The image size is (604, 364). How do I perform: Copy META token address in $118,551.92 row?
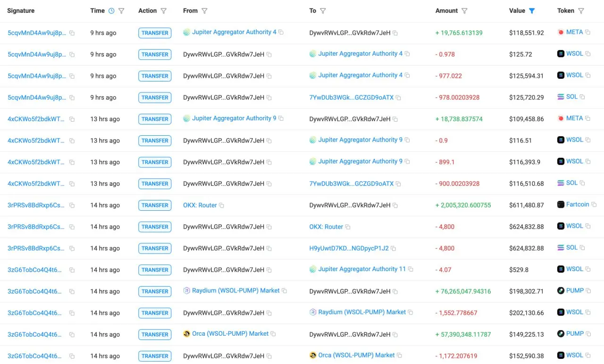pyautogui.click(x=587, y=32)
